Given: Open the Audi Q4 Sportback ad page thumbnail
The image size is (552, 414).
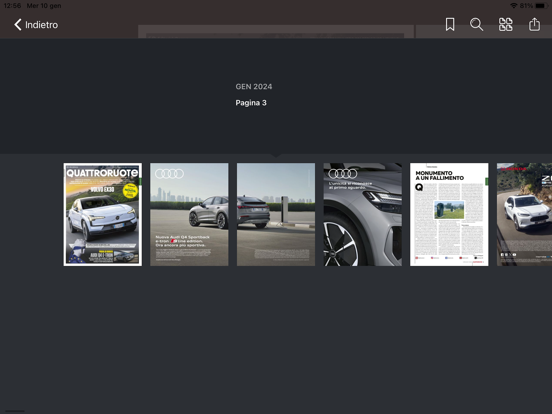Looking at the screenshot, I should click(x=189, y=214).
